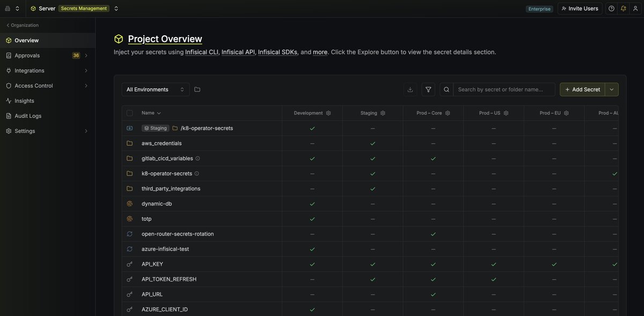Click the key icon of API_URL
This screenshot has width=644, height=316.
[x=129, y=294]
